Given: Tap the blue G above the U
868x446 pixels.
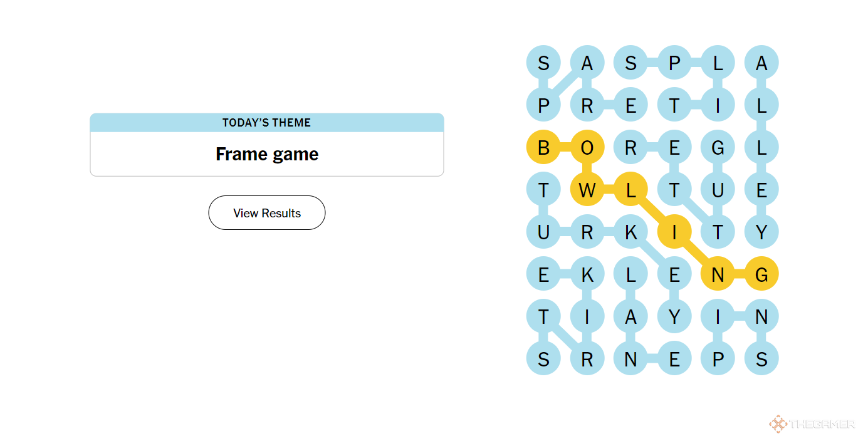Looking at the screenshot, I should (x=718, y=148).
